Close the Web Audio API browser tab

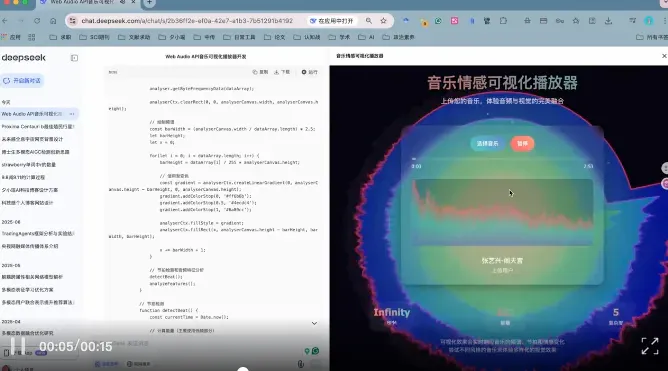pyautogui.click(x=134, y=3)
